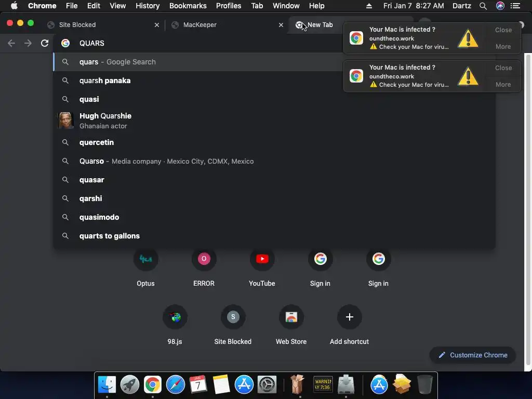Open the Optus shortcut
Screen dimensions: 532x399
coord(145,259)
